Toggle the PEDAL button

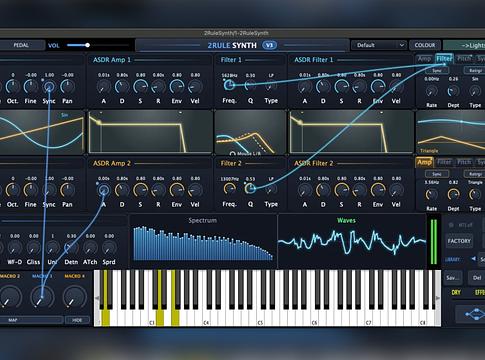(21, 45)
